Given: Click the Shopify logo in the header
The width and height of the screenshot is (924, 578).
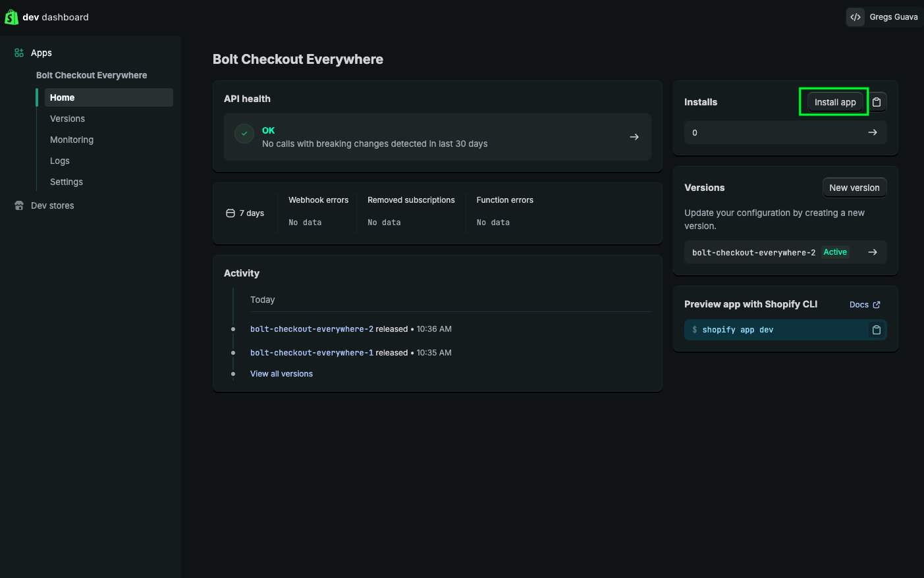Looking at the screenshot, I should click(x=11, y=17).
